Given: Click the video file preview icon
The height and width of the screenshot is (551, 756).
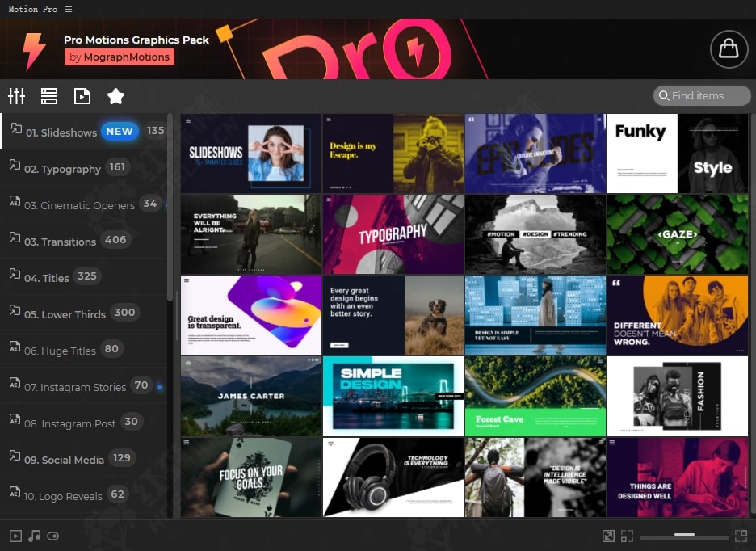Looking at the screenshot, I should pos(82,96).
